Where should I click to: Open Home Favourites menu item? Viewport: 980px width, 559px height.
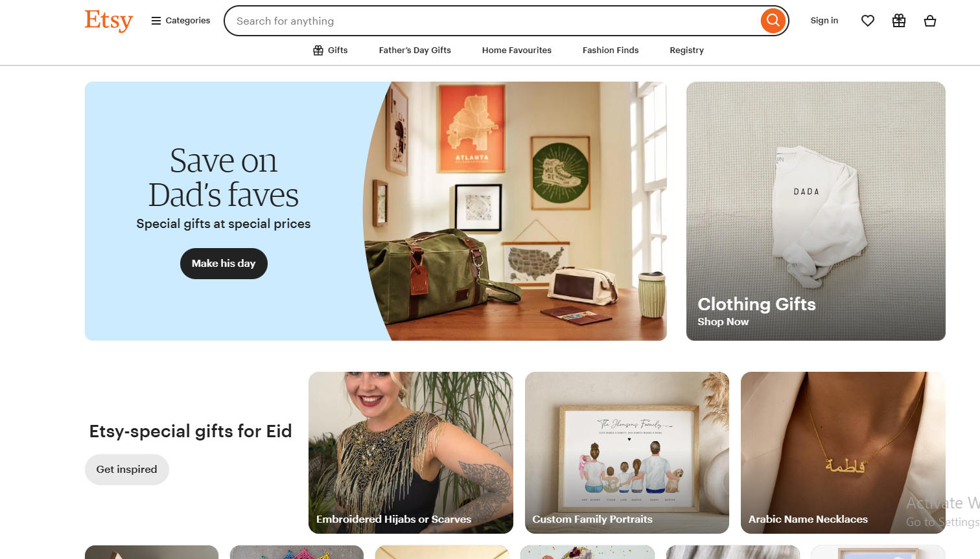pyautogui.click(x=517, y=51)
